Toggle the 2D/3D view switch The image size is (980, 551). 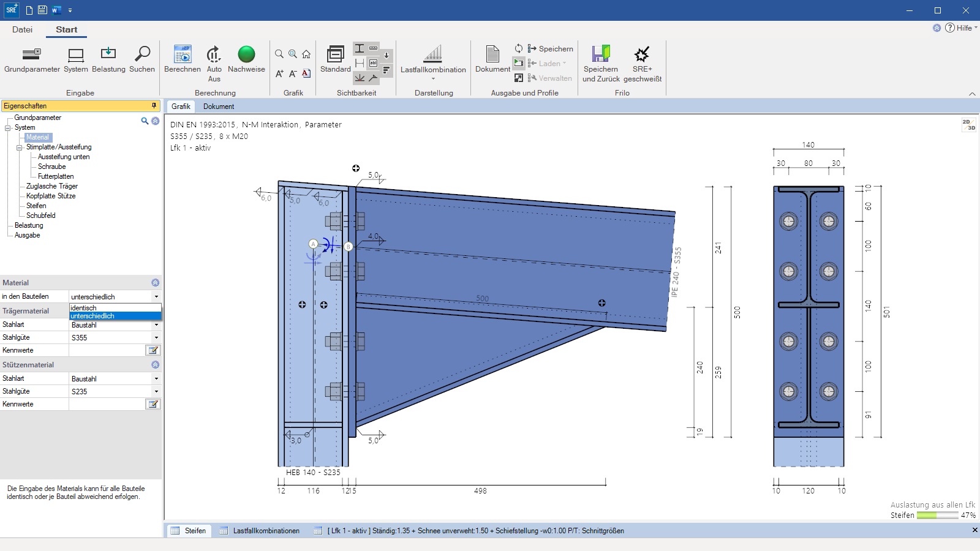[968, 125]
